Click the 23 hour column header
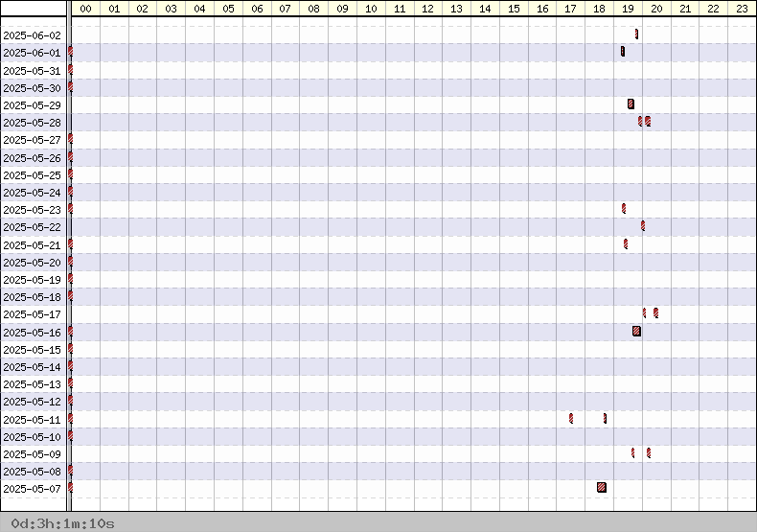 coord(742,9)
